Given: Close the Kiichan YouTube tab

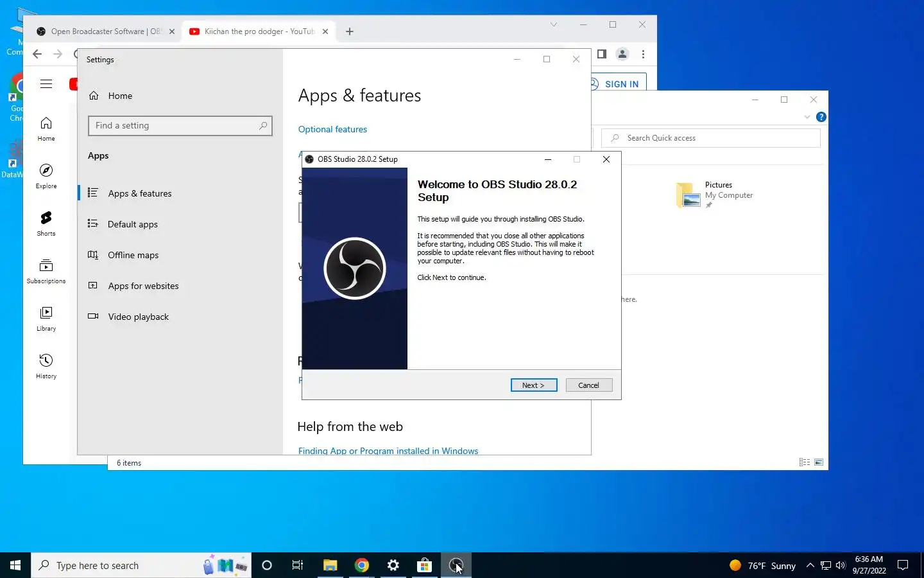Looking at the screenshot, I should (325, 31).
